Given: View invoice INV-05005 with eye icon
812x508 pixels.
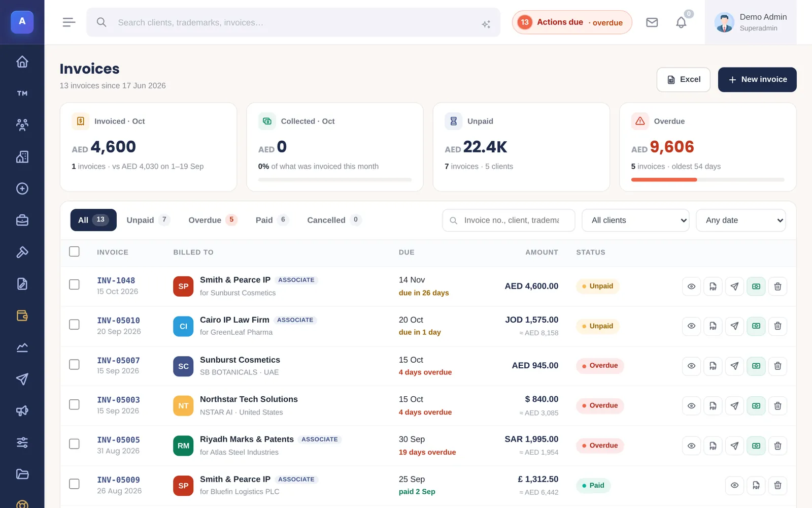Looking at the screenshot, I should [691, 446].
